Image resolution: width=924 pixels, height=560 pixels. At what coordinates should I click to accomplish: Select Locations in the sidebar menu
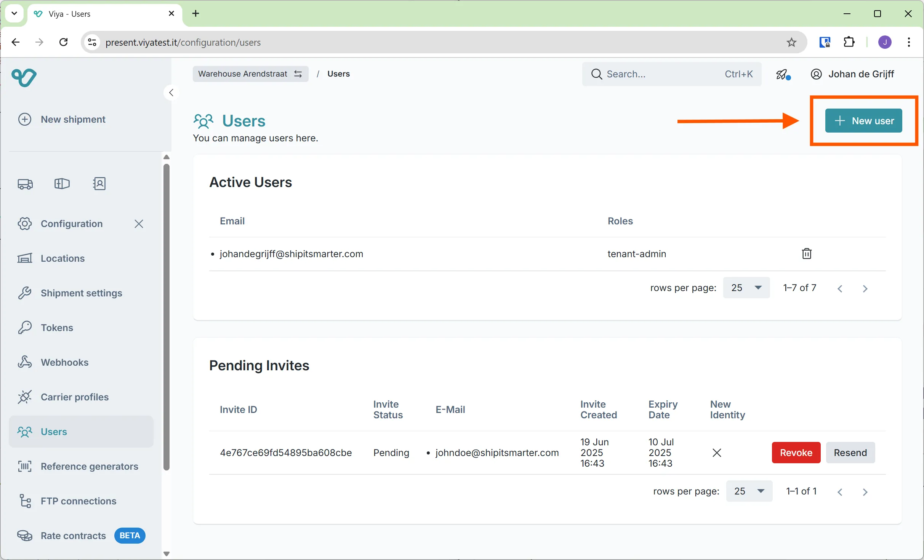pos(62,258)
